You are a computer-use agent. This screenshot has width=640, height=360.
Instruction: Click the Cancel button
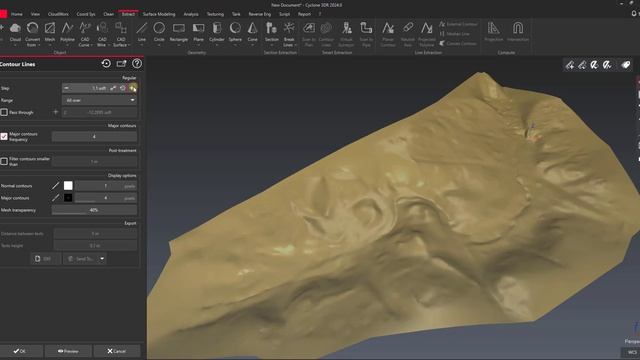(117, 351)
